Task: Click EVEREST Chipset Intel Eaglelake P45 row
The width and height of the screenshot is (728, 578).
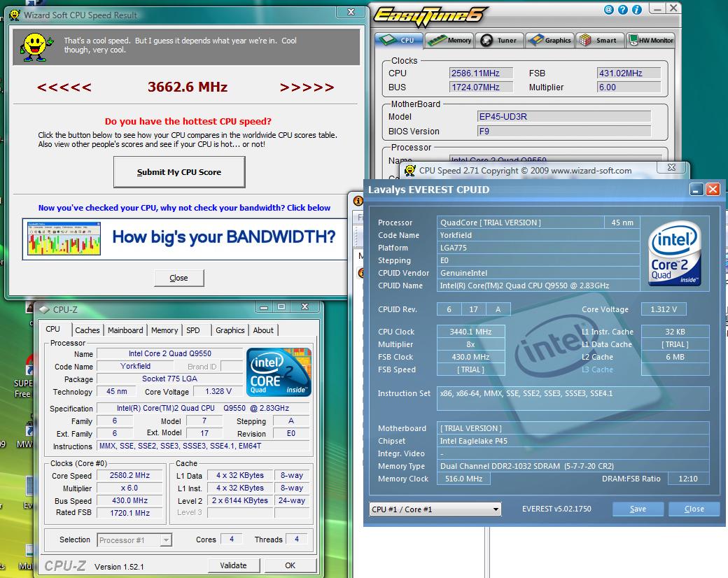Action: pos(573,441)
